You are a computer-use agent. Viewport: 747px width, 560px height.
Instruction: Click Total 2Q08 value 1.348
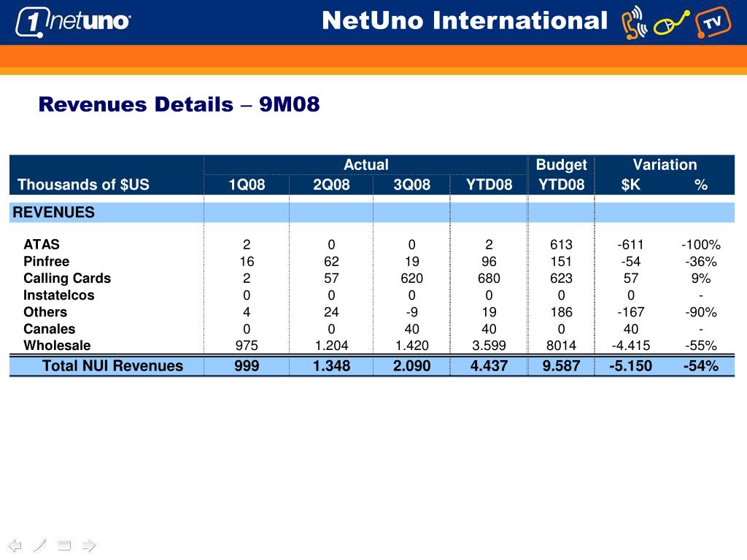pyautogui.click(x=331, y=366)
